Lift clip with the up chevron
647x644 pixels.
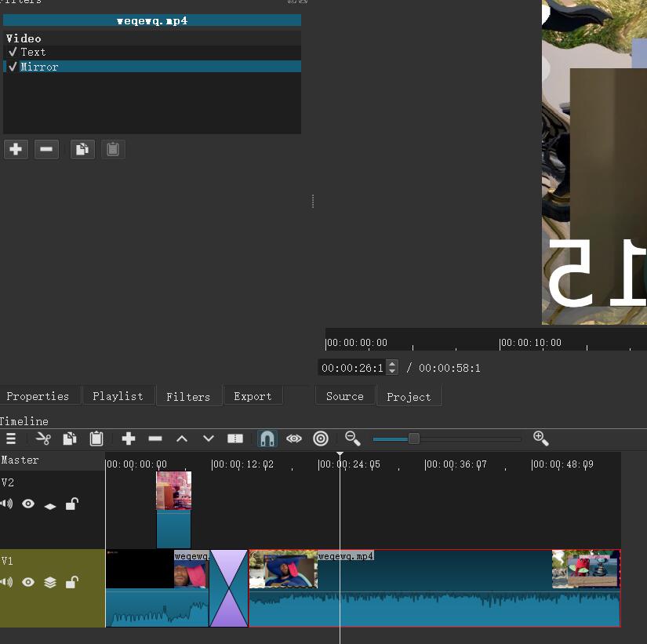(x=182, y=438)
